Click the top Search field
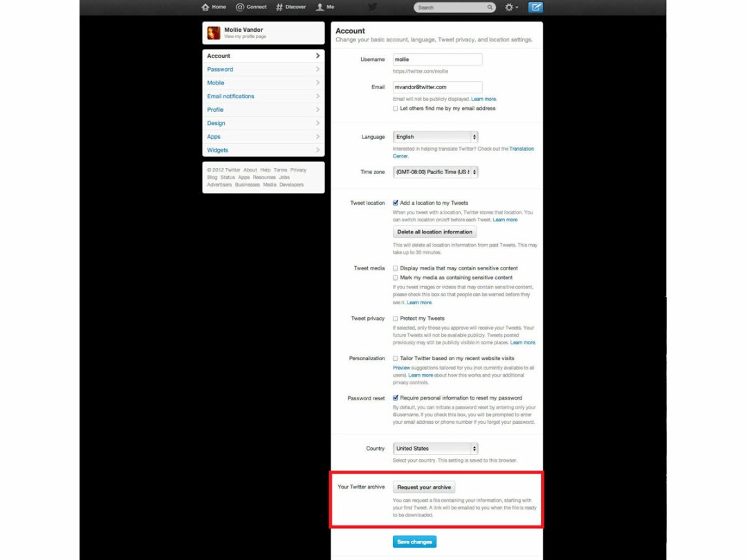 pos(454,7)
